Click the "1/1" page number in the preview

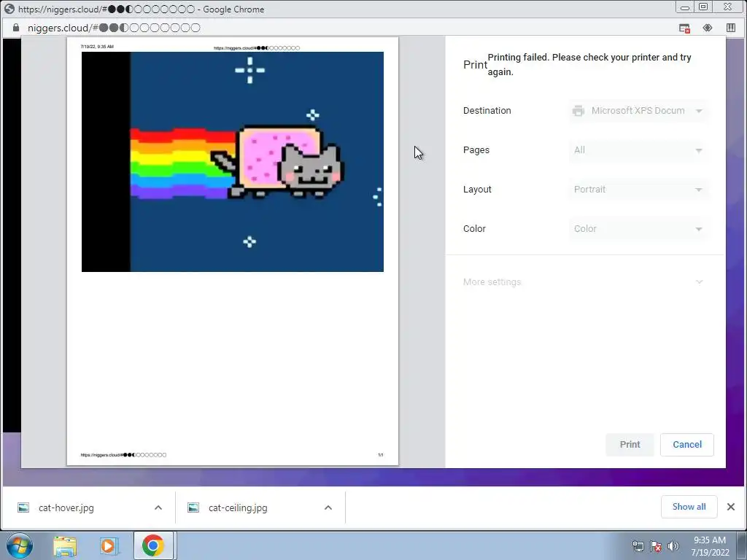(381, 455)
